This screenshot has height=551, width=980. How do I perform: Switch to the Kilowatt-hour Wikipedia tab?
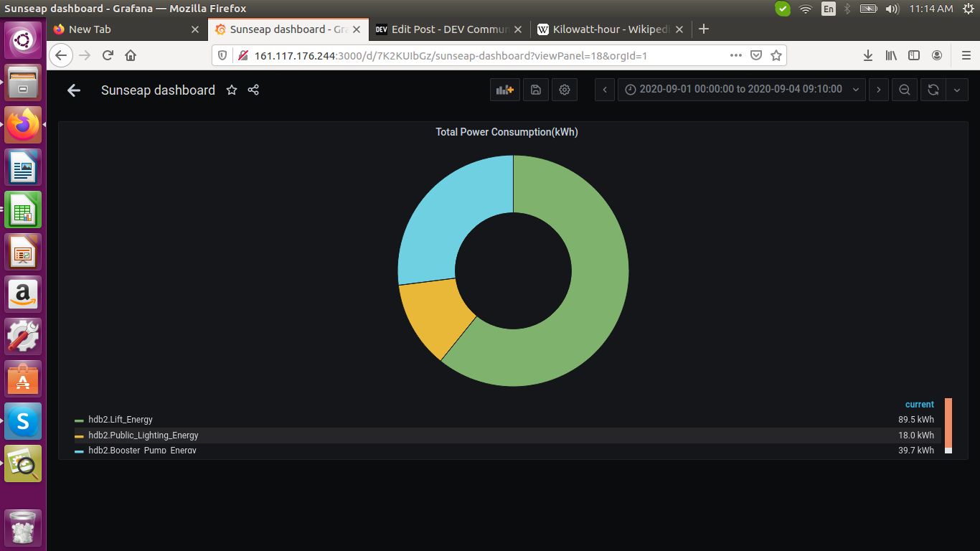604,29
